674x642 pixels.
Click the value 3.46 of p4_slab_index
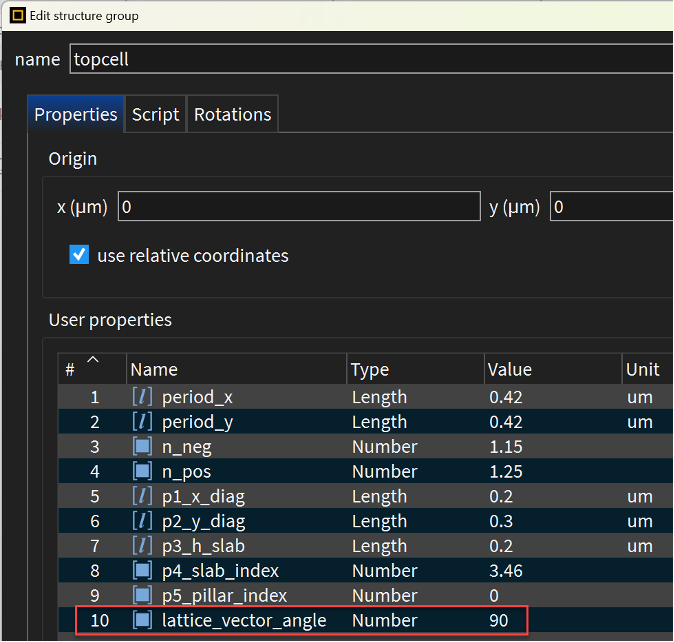(506, 571)
